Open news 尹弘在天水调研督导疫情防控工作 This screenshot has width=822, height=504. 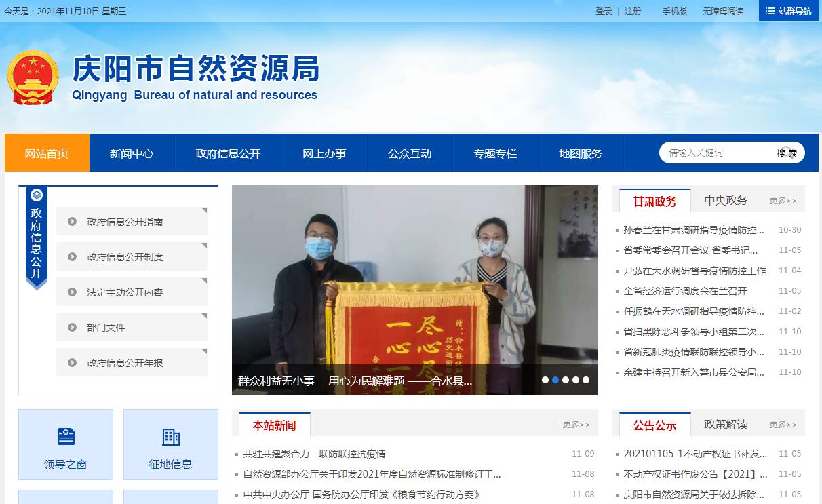tap(694, 271)
